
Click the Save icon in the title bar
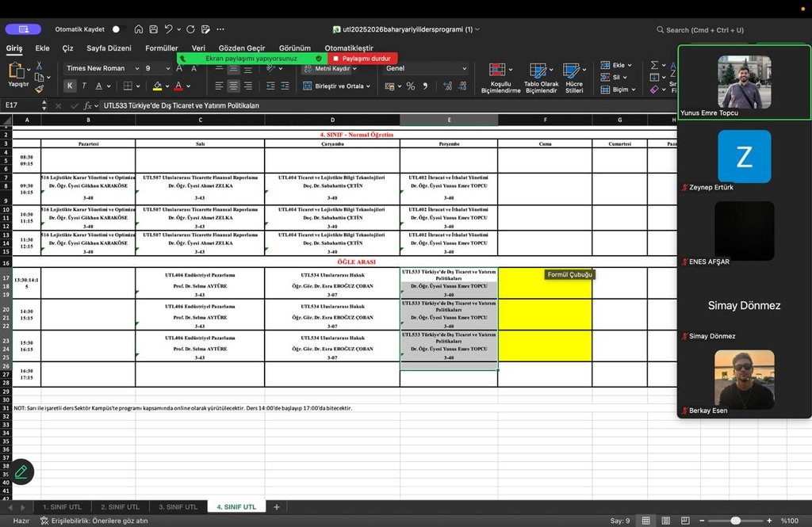pos(153,29)
